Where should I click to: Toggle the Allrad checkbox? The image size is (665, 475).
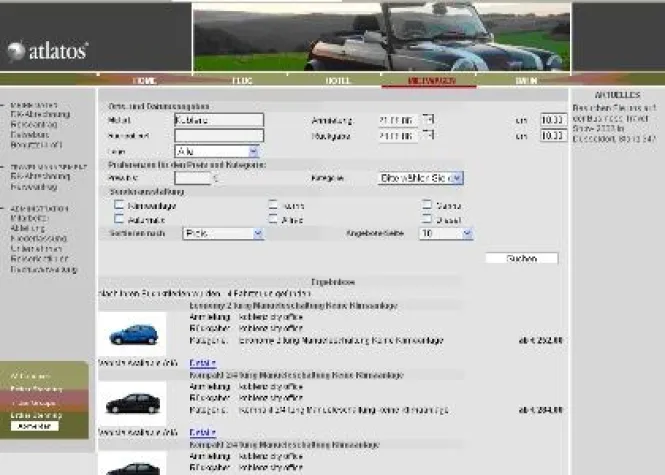pyautogui.click(x=273, y=218)
